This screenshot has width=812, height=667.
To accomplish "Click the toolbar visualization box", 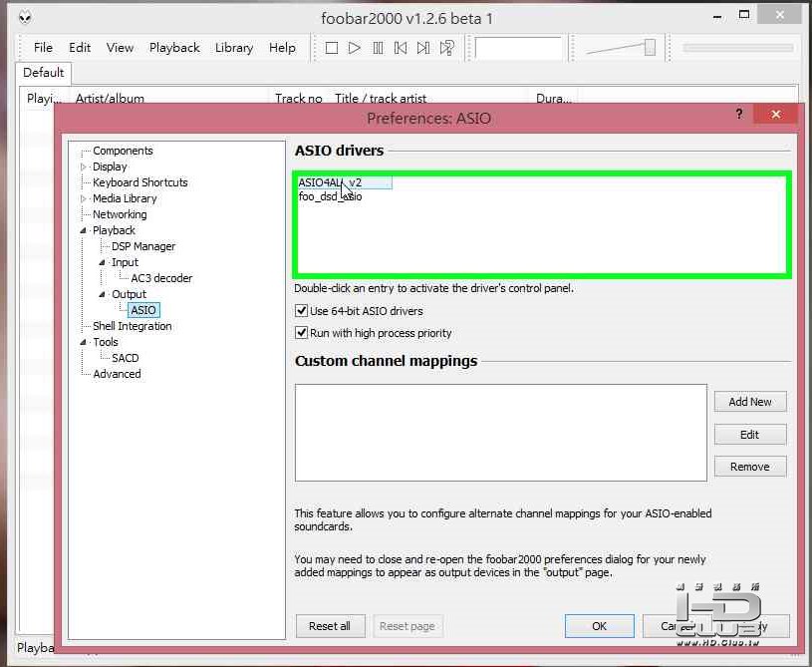I will pos(518,48).
